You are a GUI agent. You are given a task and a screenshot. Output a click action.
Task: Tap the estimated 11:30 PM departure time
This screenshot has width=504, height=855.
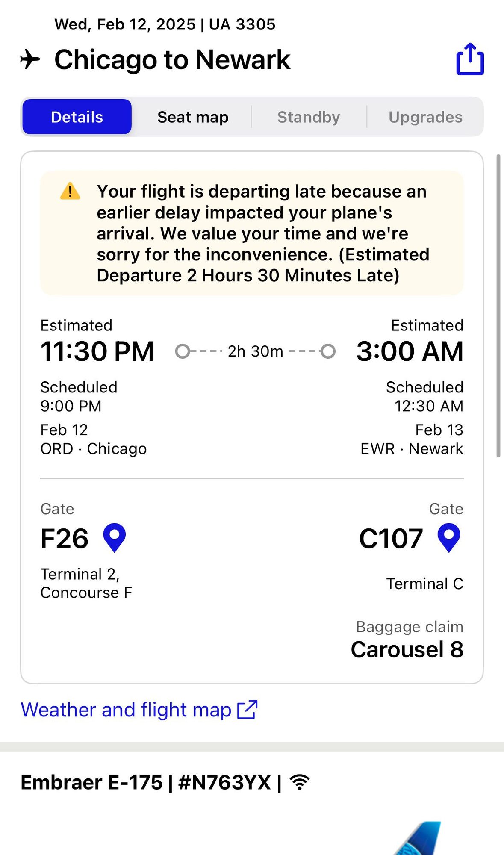[97, 351]
